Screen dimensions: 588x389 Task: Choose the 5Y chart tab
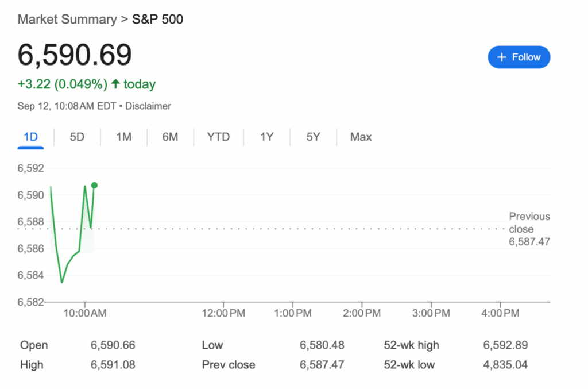pyautogui.click(x=313, y=137)
